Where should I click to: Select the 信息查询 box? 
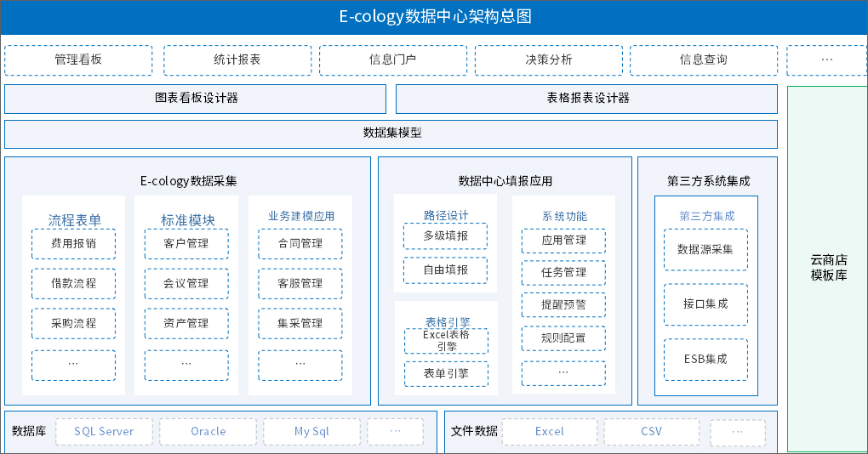pyautogui.click(x=704, y=60)
